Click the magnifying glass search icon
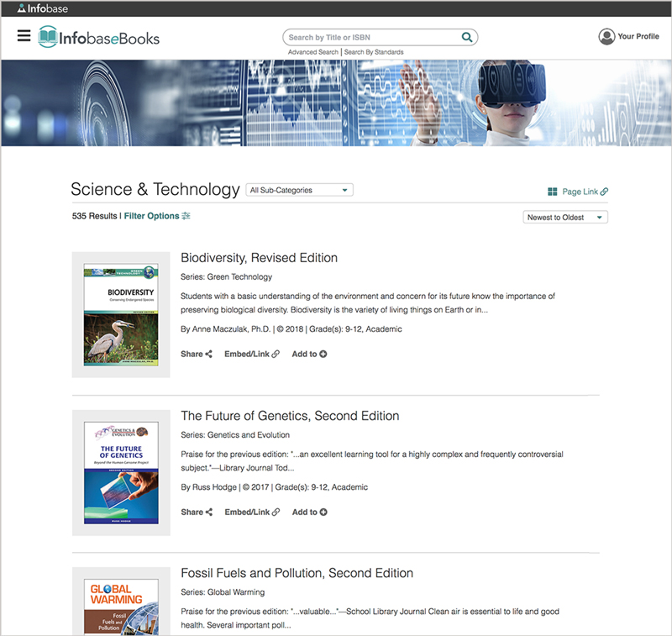 (467, 37)
